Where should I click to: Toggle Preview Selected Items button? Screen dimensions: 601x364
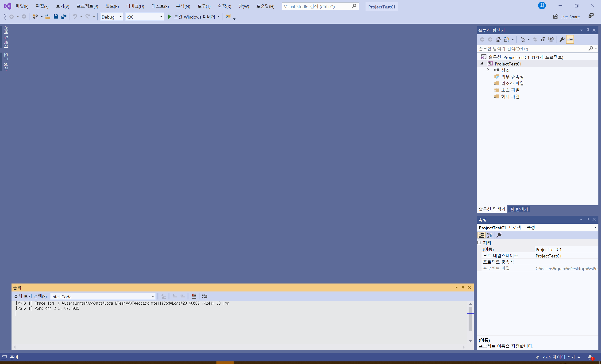[x=570, y=39]
